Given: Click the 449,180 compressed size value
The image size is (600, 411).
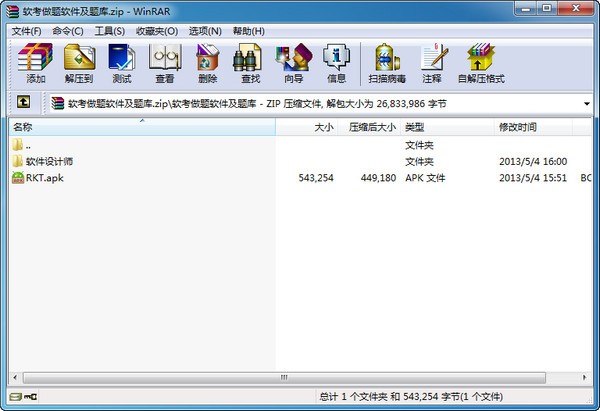Looking at the screenshot, I should click(x=378, y=178).
